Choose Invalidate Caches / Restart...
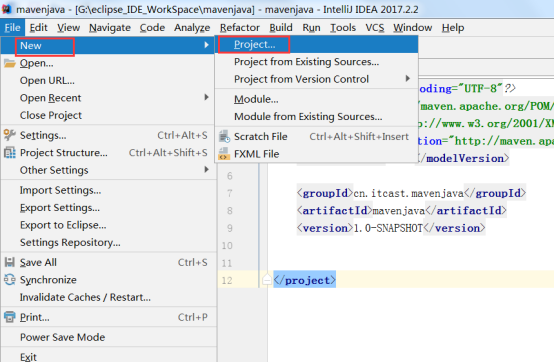 tap(107, 297)
